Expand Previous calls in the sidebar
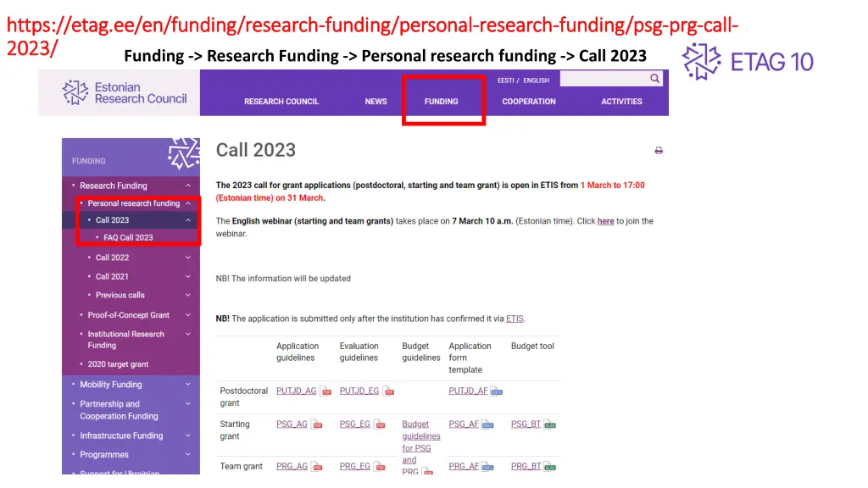Viewport: 868px width, 488px height. (x=188, y=296)
